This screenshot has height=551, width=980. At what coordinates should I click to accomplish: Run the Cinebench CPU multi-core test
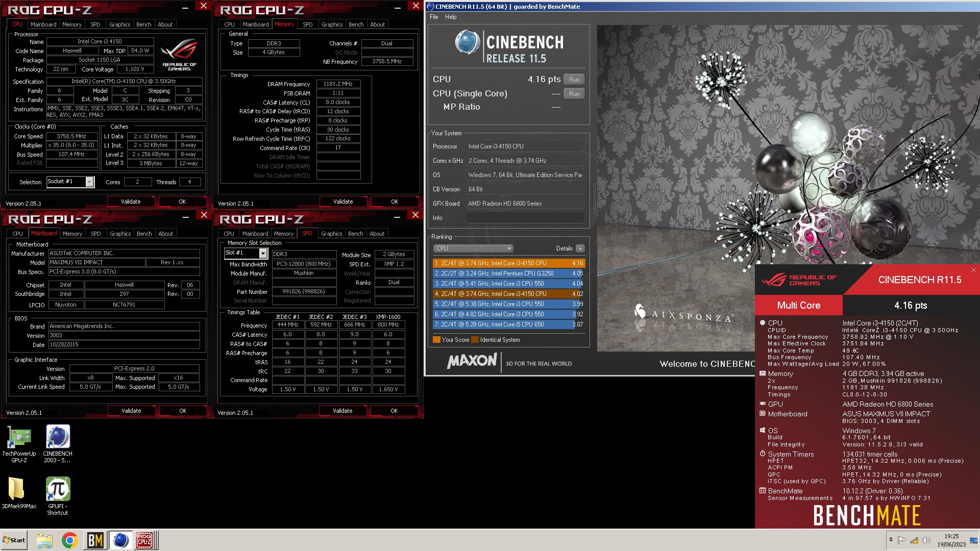point(574,80)
